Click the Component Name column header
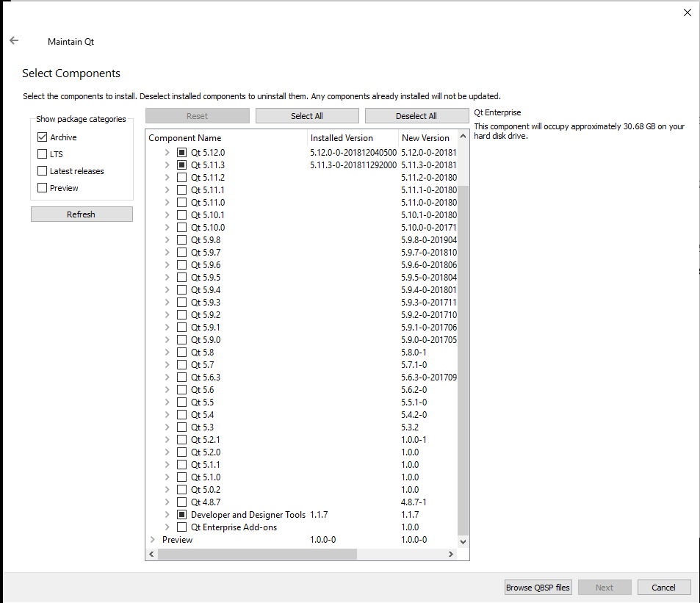This screenshot has width=700, height=603. (227, 138)
